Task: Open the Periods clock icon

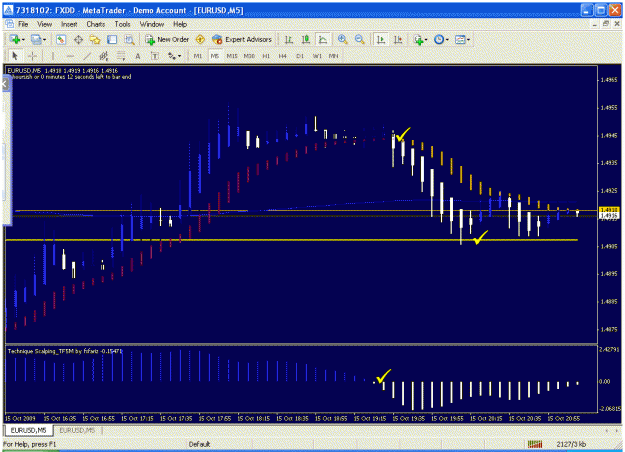Action: [x=439, y=39]
